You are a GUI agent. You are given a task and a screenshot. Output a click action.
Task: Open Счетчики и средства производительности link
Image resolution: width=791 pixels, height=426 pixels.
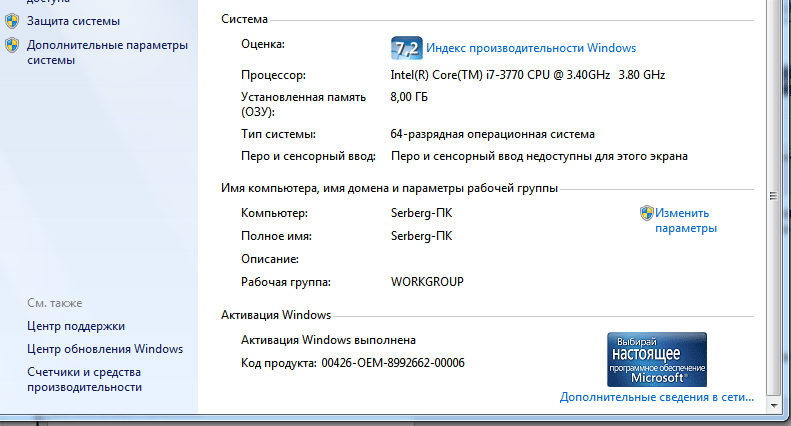[84, 380]
